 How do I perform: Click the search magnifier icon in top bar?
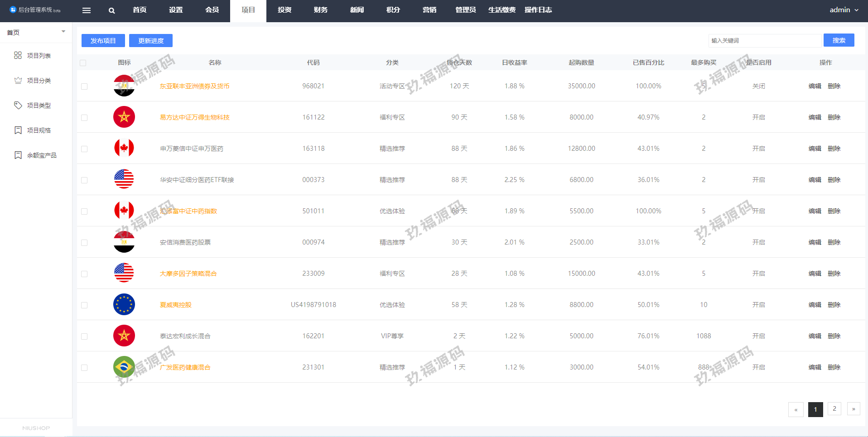[x=111, y=10]
